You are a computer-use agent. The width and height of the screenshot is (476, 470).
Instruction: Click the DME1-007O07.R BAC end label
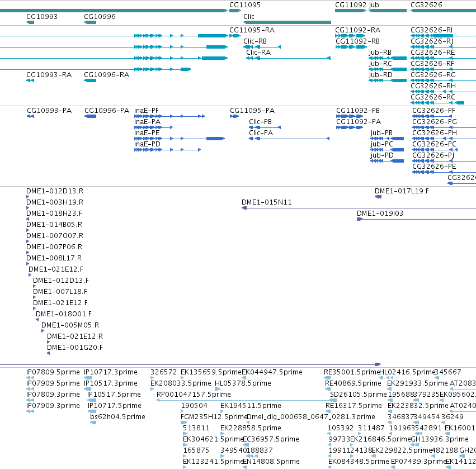55,236
